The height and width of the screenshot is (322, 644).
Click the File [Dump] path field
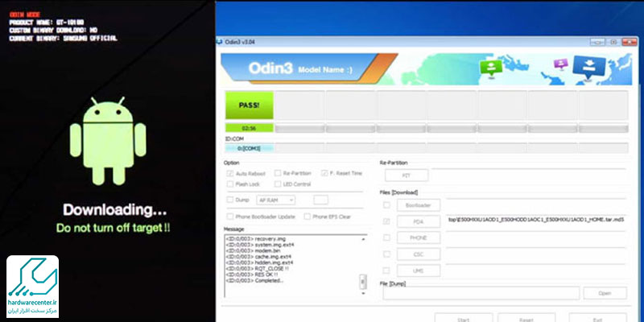click(x=481, y=293)
